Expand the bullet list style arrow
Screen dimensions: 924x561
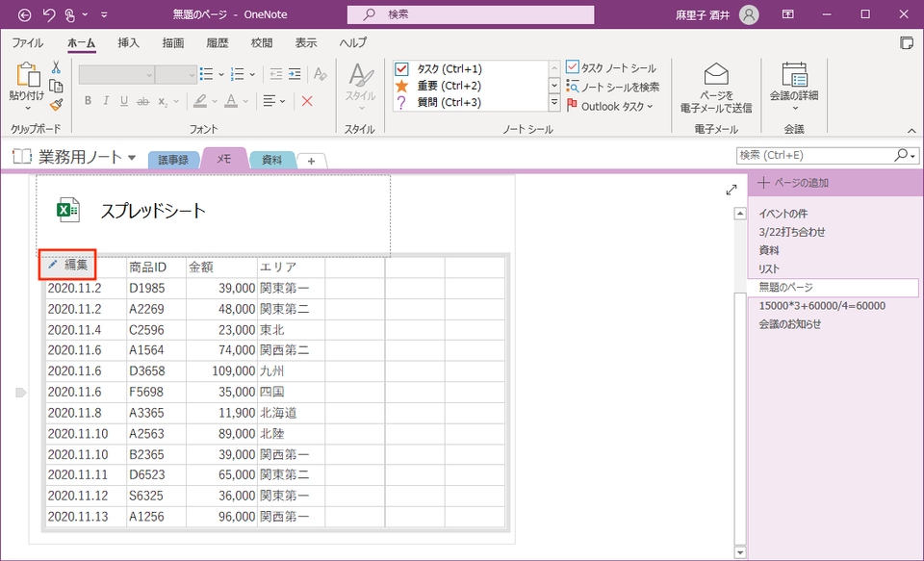[x=221, y=75]
